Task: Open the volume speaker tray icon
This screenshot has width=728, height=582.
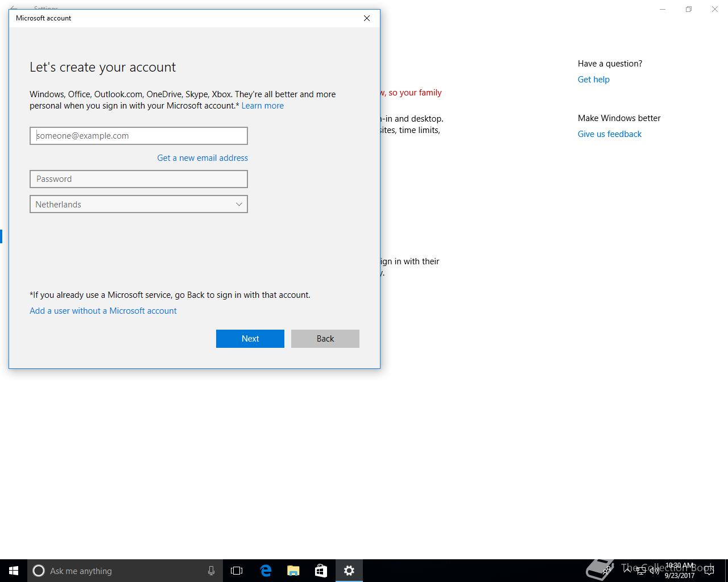Action: tap(655, 571)
